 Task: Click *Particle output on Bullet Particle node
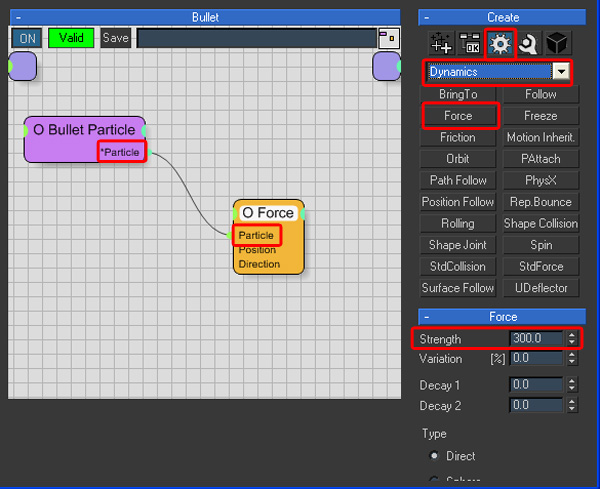pos(122,152)
